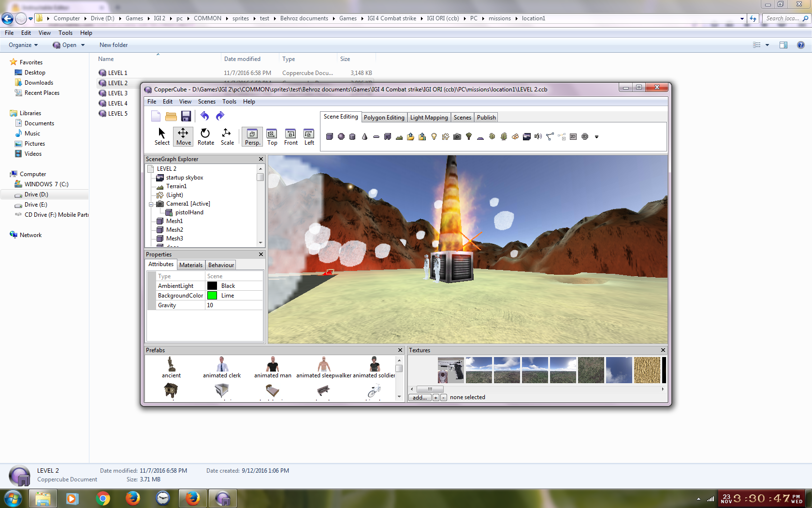Open Drive (E:) in navigation pane
Image resolution: width=812 pixels, height=508 pixels.
point(36,205)
